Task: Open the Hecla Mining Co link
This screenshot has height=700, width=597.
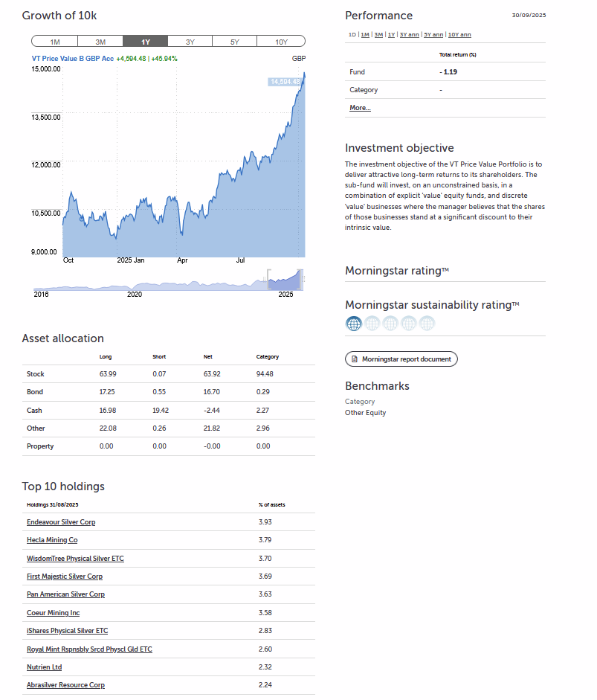Action: point(52,540)
